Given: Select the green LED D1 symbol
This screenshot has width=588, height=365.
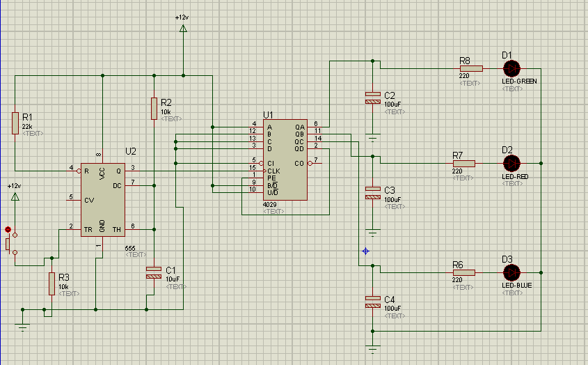Looking at the screenshot, I should point(511,68).
